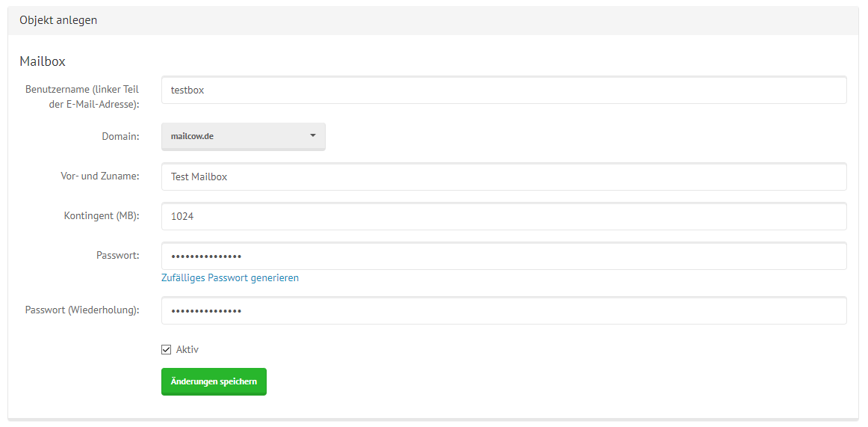The width and height of the screenshot is (868, 427).
Task: Click the Objekt anlegen panel header
Action: pyautogui.click(x=58, y=20)
